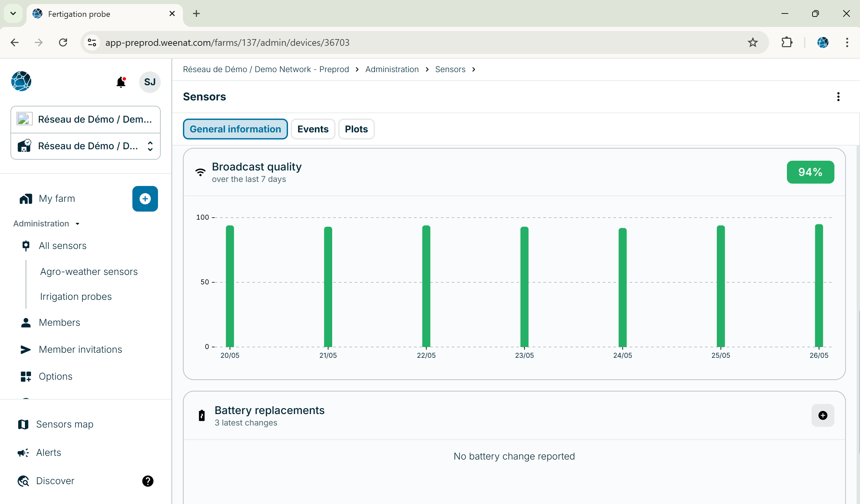Click the forward navigation arrow

click(38, 43)
